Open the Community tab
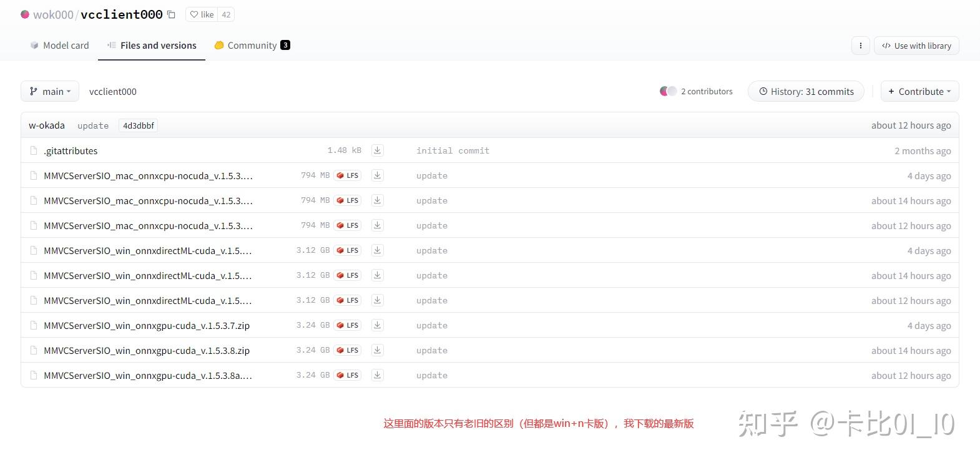The height and width of the screenshot is (465, 980). (x=252, y=46)
